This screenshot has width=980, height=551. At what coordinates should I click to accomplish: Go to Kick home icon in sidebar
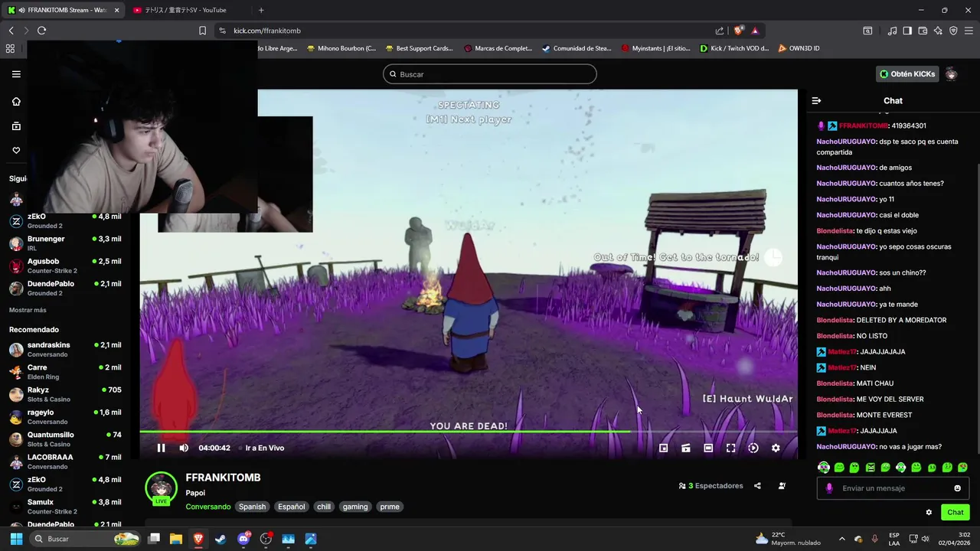16,101
